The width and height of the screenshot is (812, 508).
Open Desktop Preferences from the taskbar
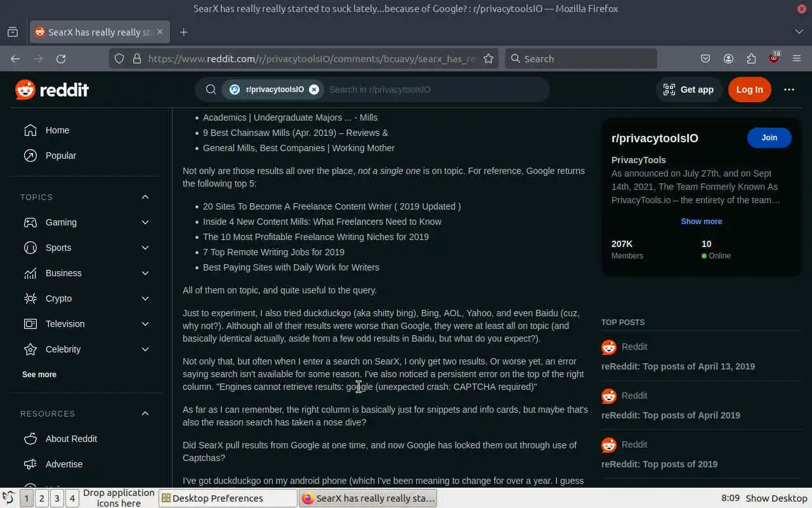tap(228, 498)
